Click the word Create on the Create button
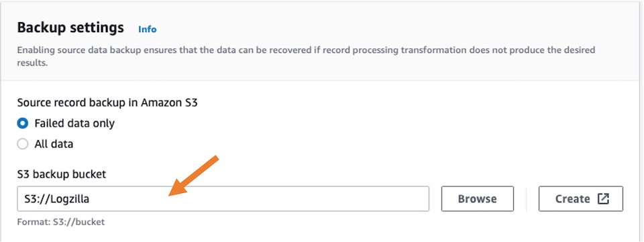This screenshot has height=242, width=644. 572,199
